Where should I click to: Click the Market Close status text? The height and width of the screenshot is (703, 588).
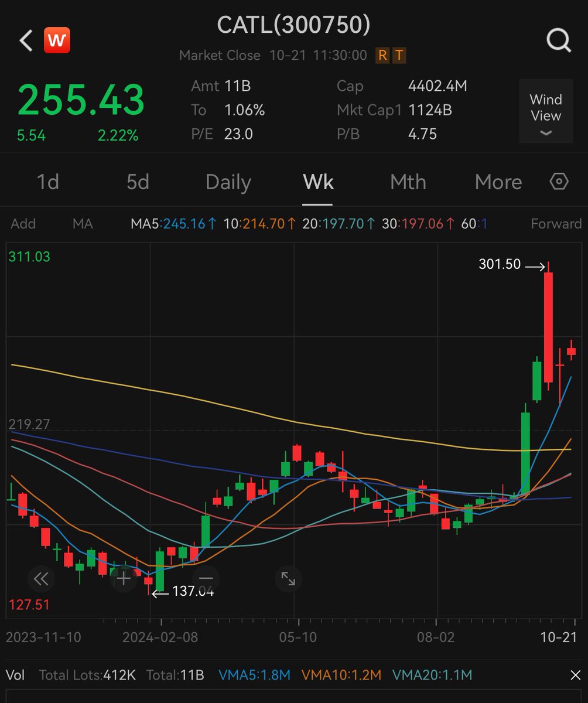click(x=220, y=56)
